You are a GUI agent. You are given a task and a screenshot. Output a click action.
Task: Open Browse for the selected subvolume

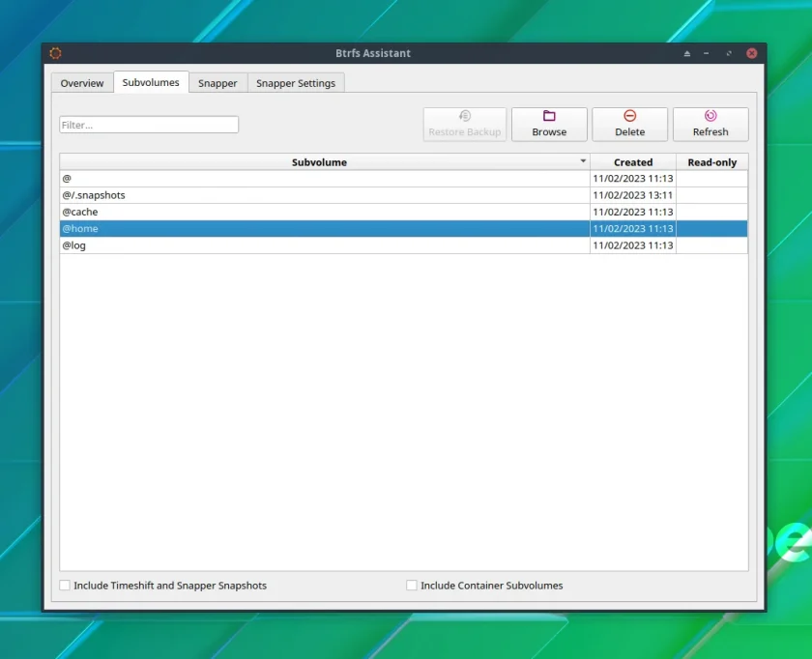pyautogui.click(x=549, y=125)
